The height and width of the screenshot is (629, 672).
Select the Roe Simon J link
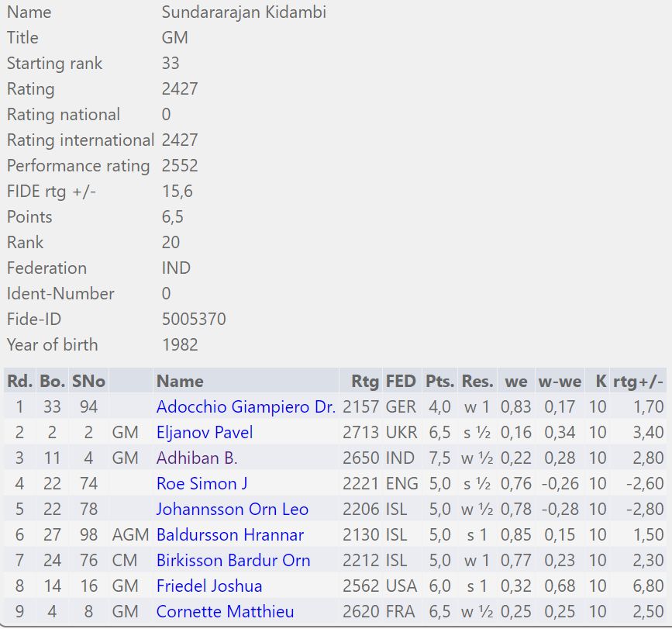click(x=202, y=483)
